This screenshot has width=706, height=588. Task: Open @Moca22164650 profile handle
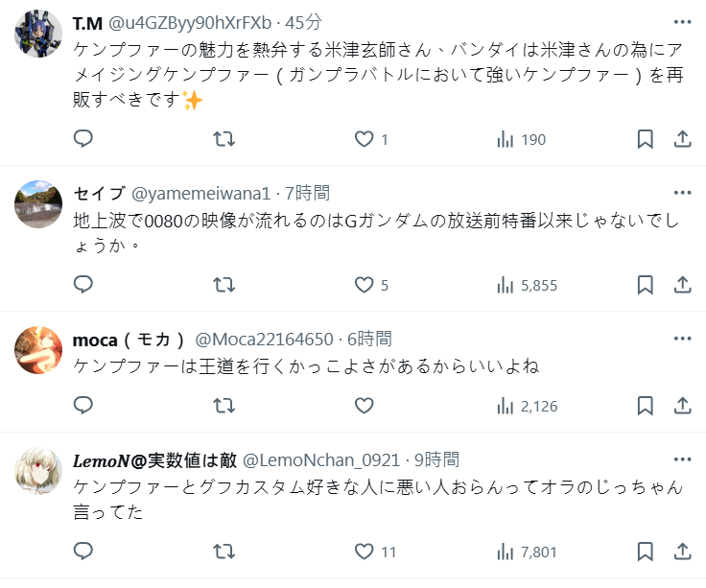[x=264, y=339]
